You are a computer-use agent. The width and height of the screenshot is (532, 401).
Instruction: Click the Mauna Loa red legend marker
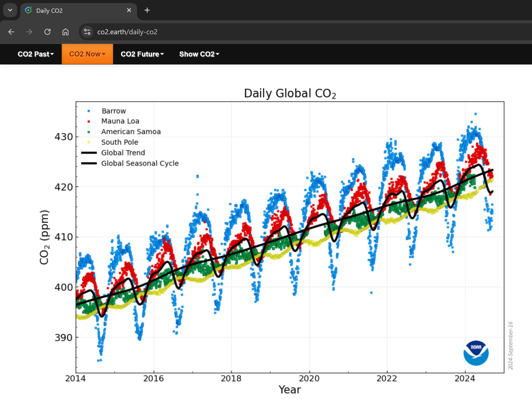(89, 121)
